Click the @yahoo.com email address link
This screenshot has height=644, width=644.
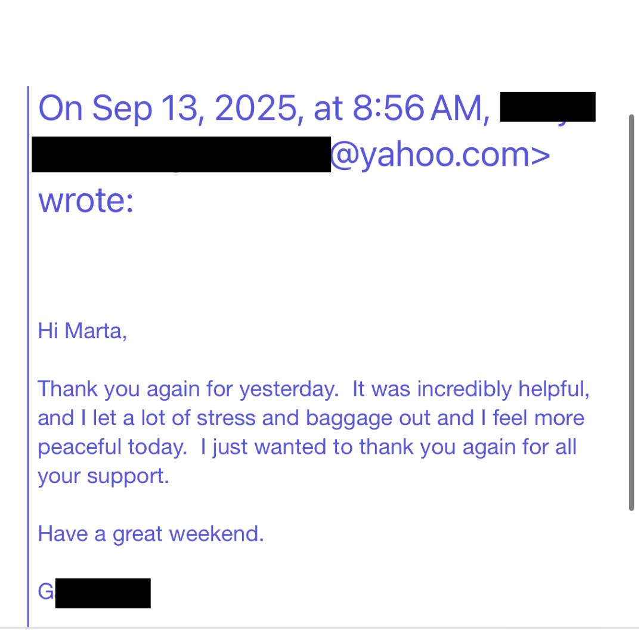pos(439,155)
